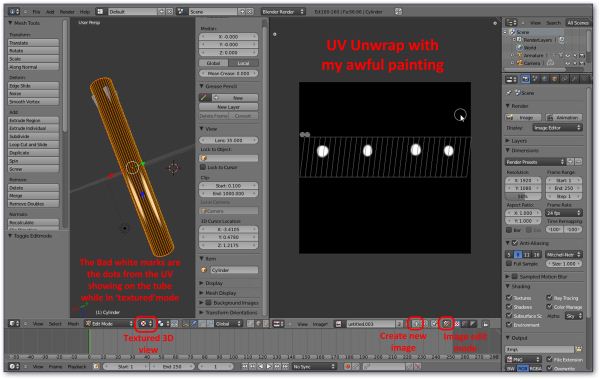Enable the Full Sample checkbox

509,263
